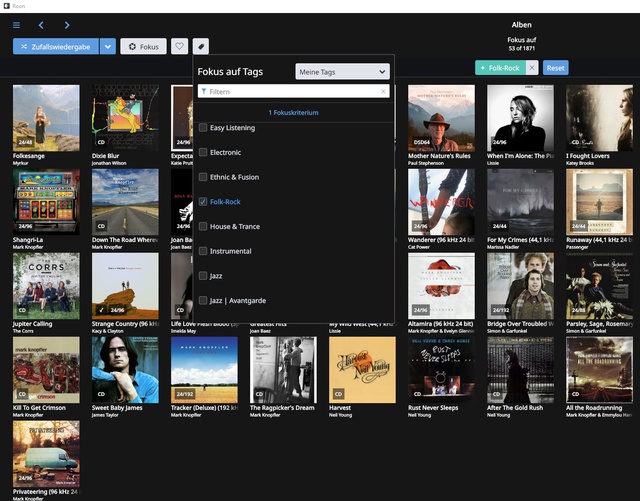Open the Shangri-La album cover
Image resolution: width=640 pixels, height=501 pixels.
46,202
